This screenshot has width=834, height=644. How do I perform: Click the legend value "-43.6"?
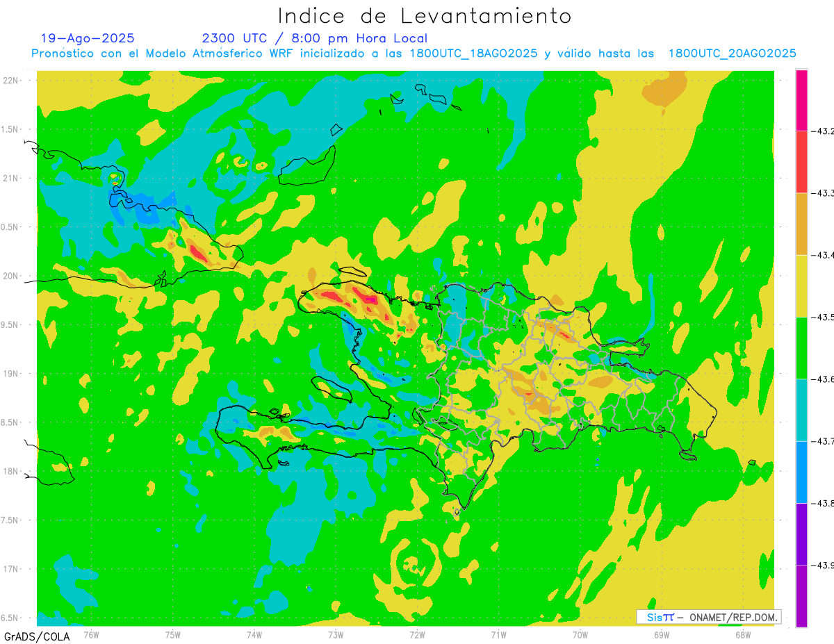click(x=823, y=379)
